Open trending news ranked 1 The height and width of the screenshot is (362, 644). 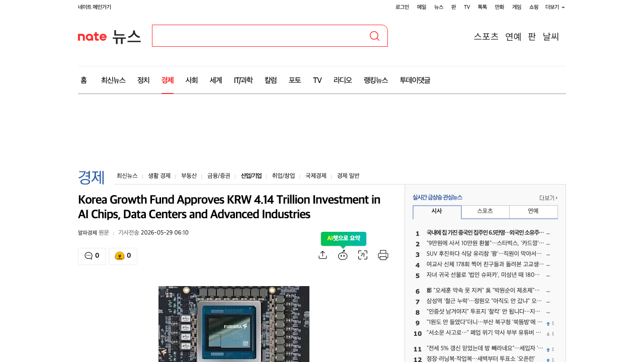(485, 233)
